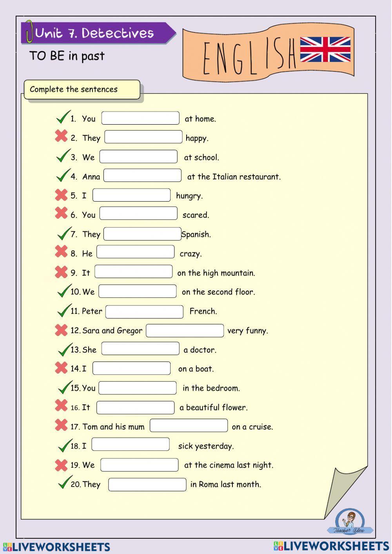Click the 'Unit 7. Detectives' purple banner

pos(98,33)
